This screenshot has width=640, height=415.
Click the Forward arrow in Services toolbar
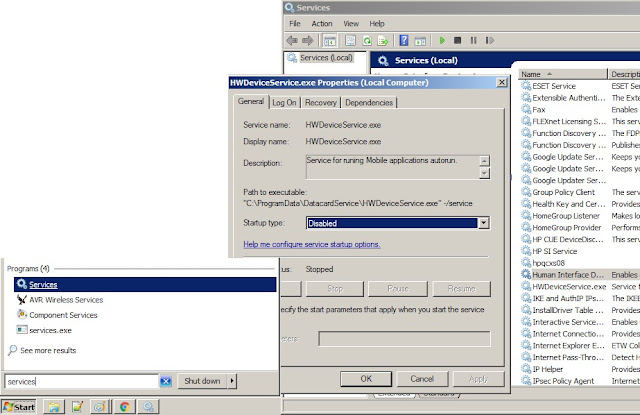pos(307,40)
